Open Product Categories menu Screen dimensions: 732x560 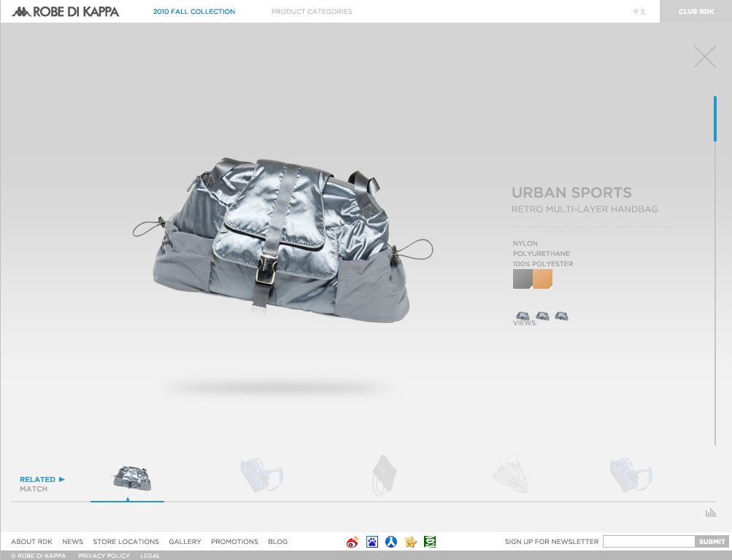(x=312, y=12)
